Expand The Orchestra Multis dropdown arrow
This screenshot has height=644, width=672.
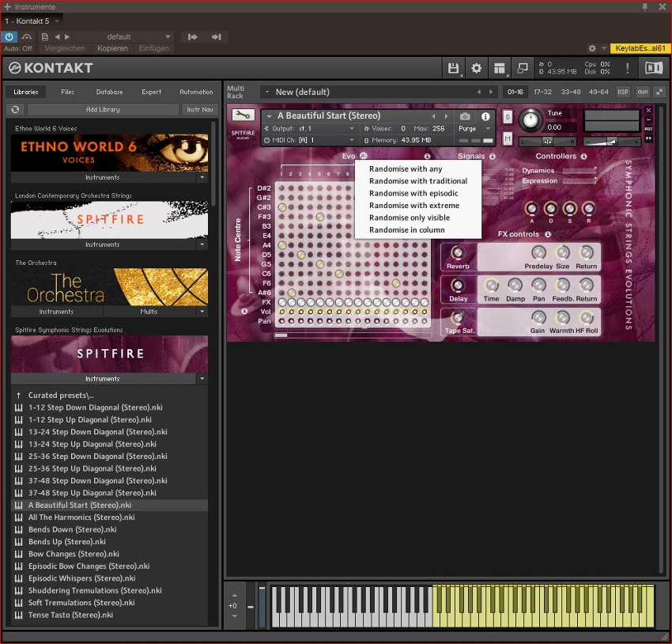[202, 312]
